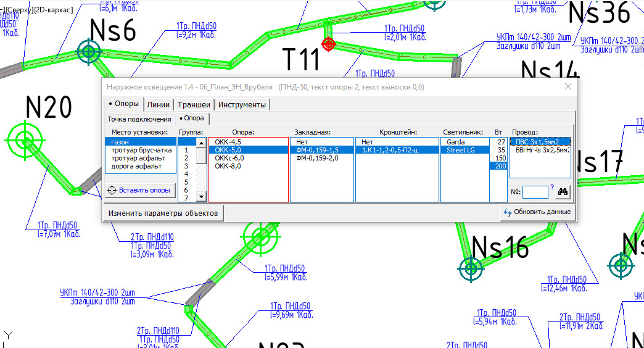The height and width of the screenshot is (348, 644).
Task: Switch to the Опоры tab
Action: [x=124, y=104]
